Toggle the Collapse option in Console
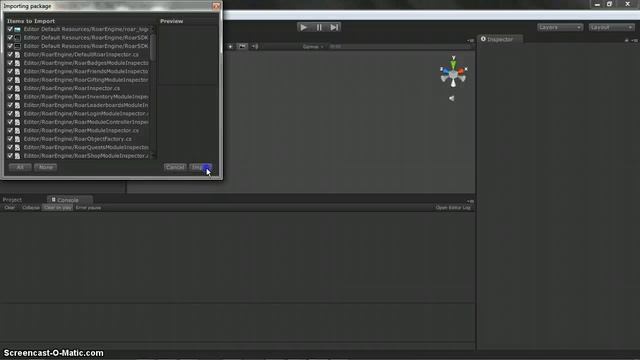The image size is (640, 360). [31, 208]
